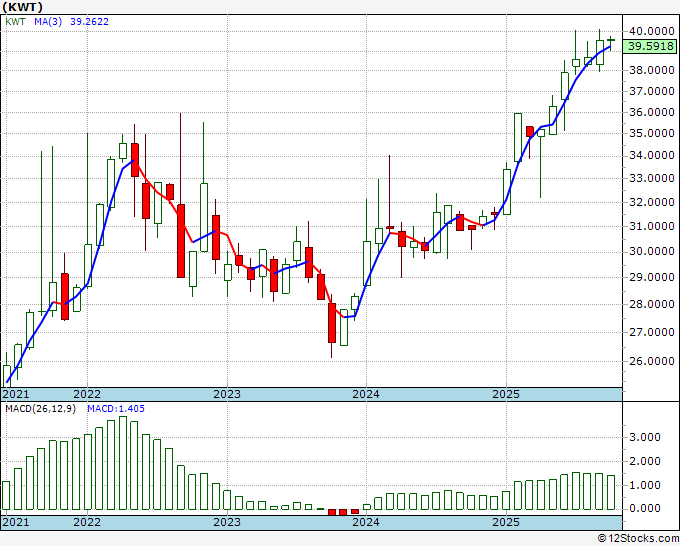This screenshot has width=680, height=546.
Task: Click the 2024 marker on price axis
Action: coord(366,394)
